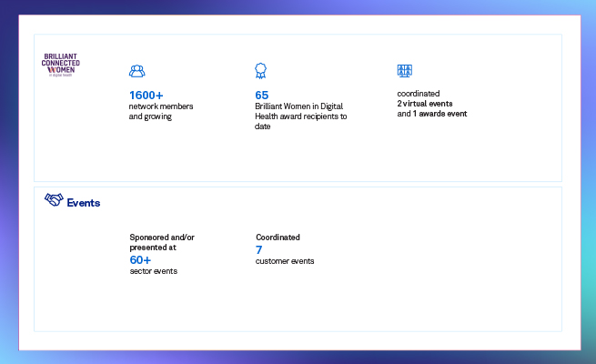The width and height of the screenshot is (596, 364).
Task: Click the lowercase 'coordinated' text under virtual events icon
Action: tap(418, 94)
